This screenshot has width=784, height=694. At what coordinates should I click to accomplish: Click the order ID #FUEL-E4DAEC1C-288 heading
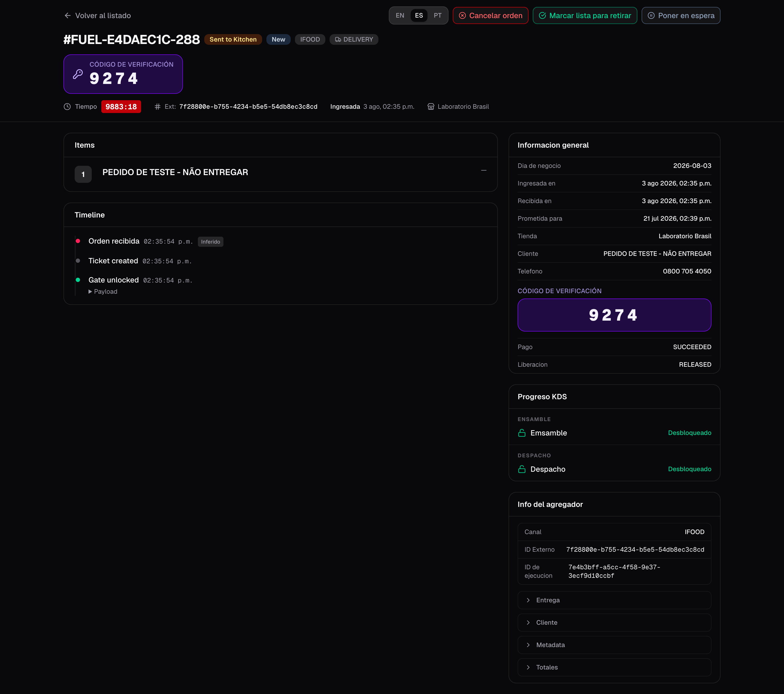click(131, 39)
